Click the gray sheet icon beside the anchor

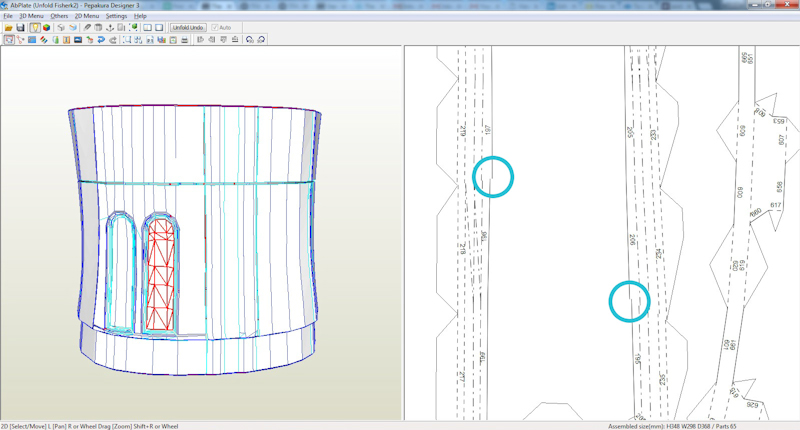click(x=121, y=28)
